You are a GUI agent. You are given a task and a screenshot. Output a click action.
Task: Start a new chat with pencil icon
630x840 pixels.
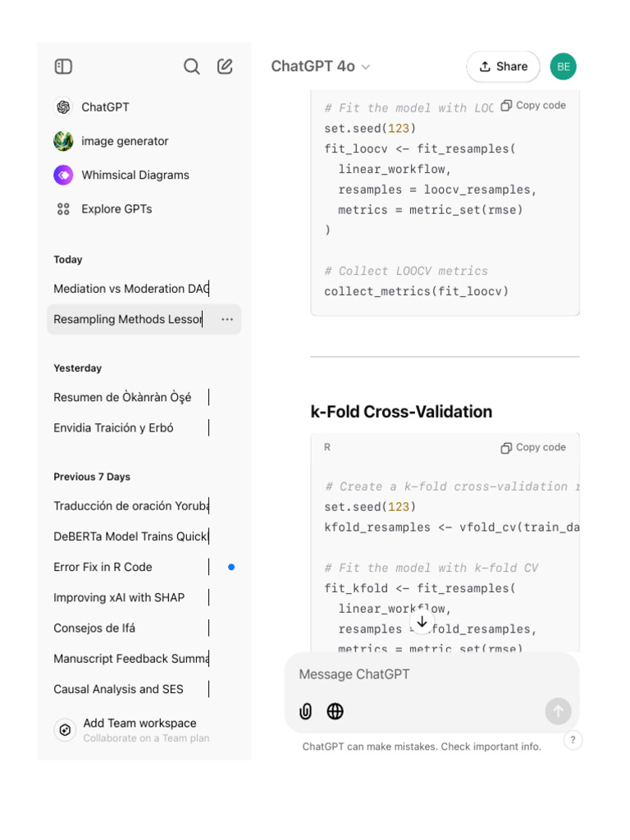click(225, 66)
